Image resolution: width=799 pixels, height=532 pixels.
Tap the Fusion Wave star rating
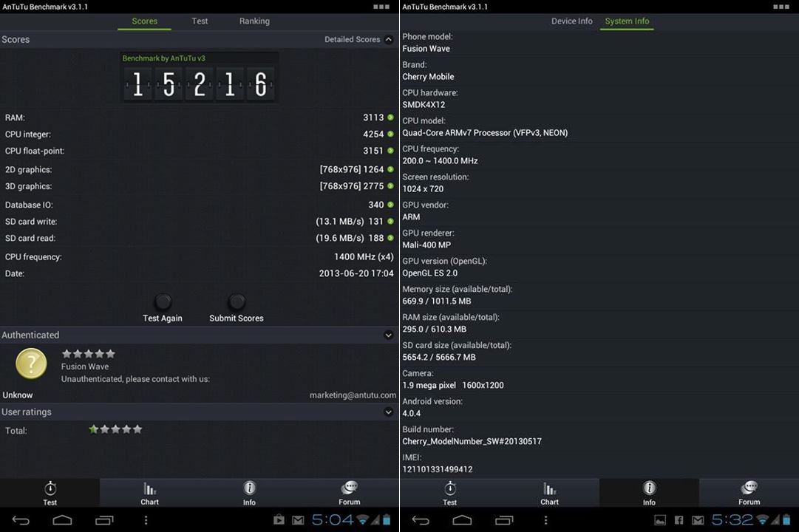(x=89, y=354)
